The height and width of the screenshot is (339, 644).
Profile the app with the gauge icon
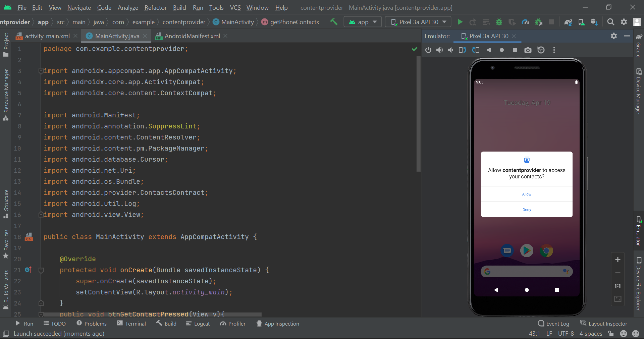tap(525, 22)
